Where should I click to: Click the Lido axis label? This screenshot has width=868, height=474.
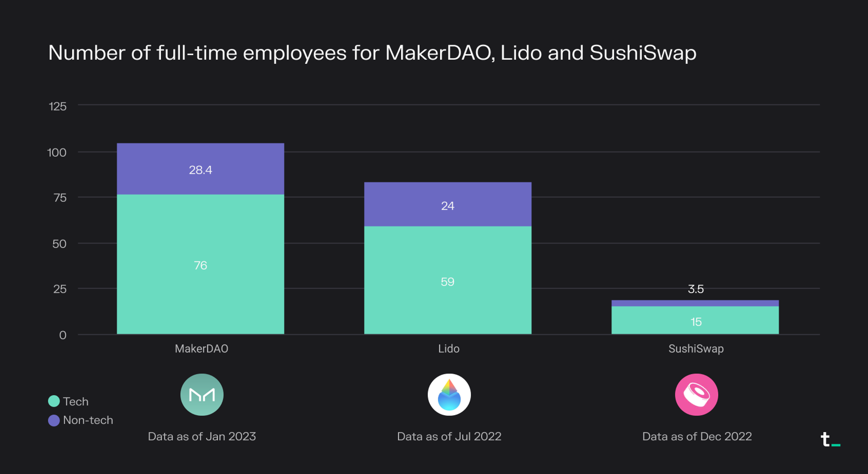[x=449, y=349]
